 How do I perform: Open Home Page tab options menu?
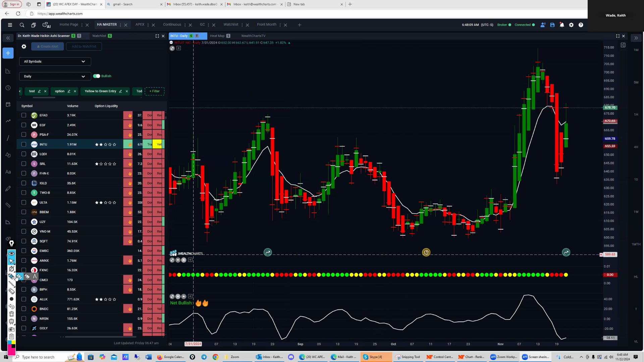(x=82, y=25)
